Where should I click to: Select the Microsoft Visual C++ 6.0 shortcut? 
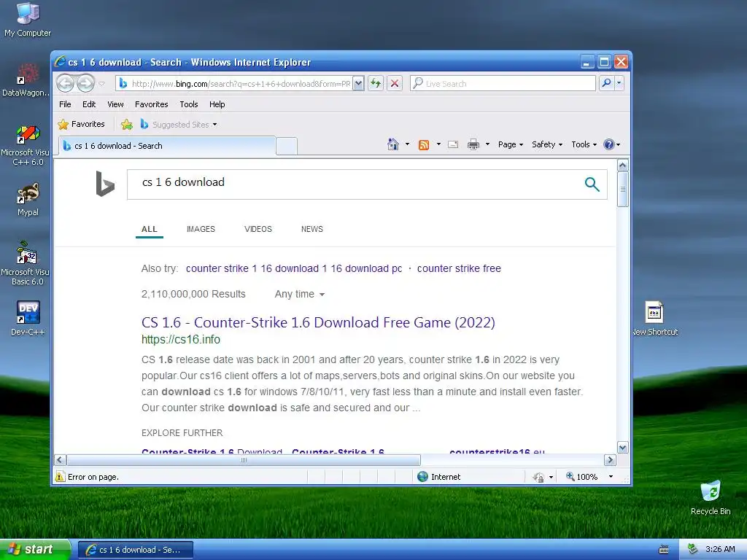[x=26, y=146]
